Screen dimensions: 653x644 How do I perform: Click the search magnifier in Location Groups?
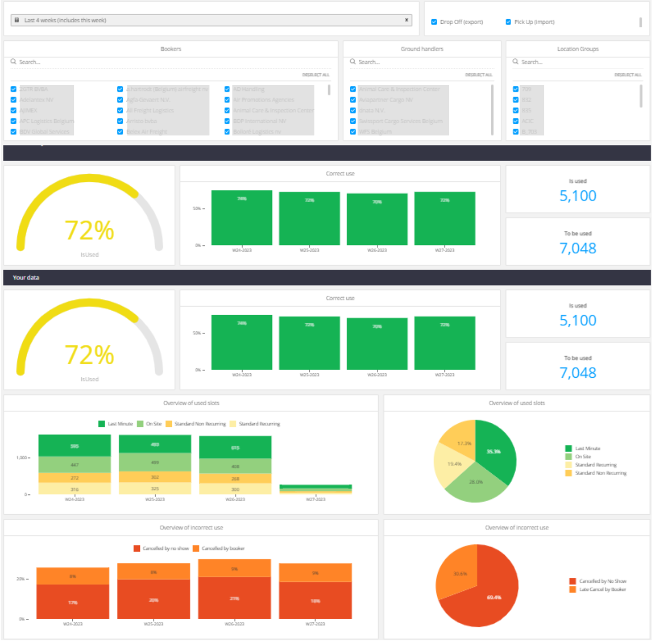point(516,62)
